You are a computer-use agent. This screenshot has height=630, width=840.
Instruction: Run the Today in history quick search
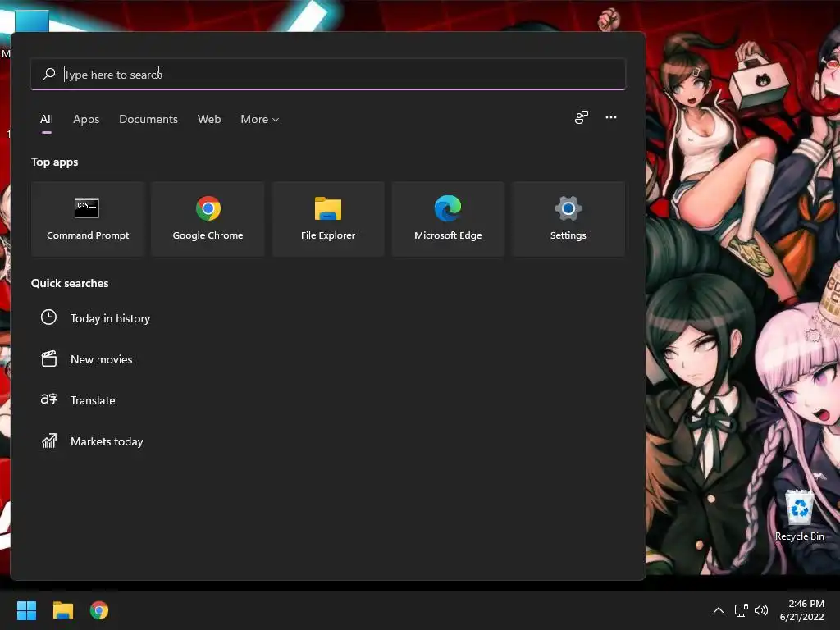pos(111,318)
